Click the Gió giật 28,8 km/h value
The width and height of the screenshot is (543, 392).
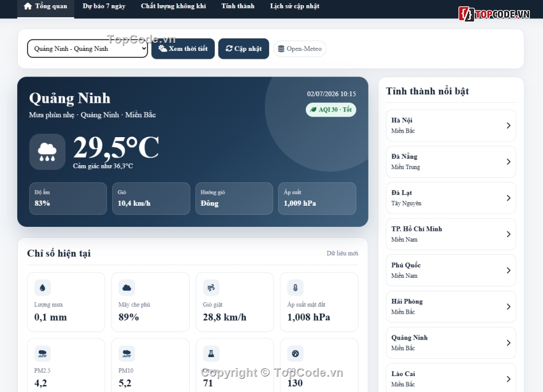(x=225, y=317)
